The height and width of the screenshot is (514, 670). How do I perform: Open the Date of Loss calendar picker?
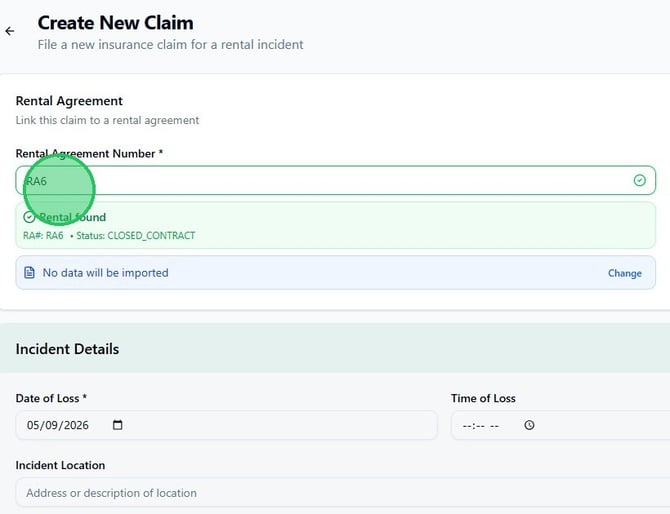click(118, 425)
